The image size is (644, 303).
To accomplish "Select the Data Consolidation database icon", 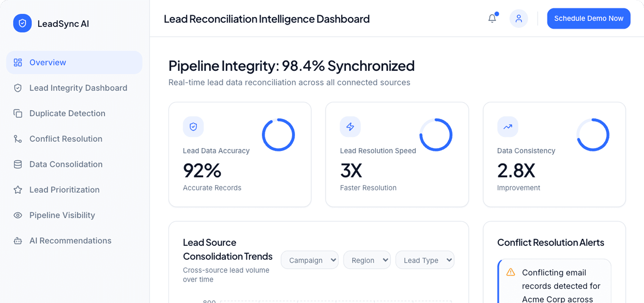I will [18, 164].
